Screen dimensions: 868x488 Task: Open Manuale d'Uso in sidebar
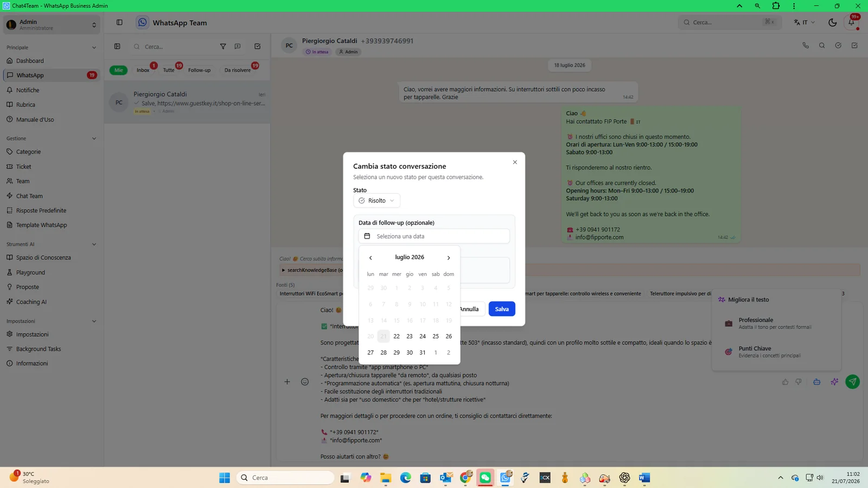[x=52, y=119]
